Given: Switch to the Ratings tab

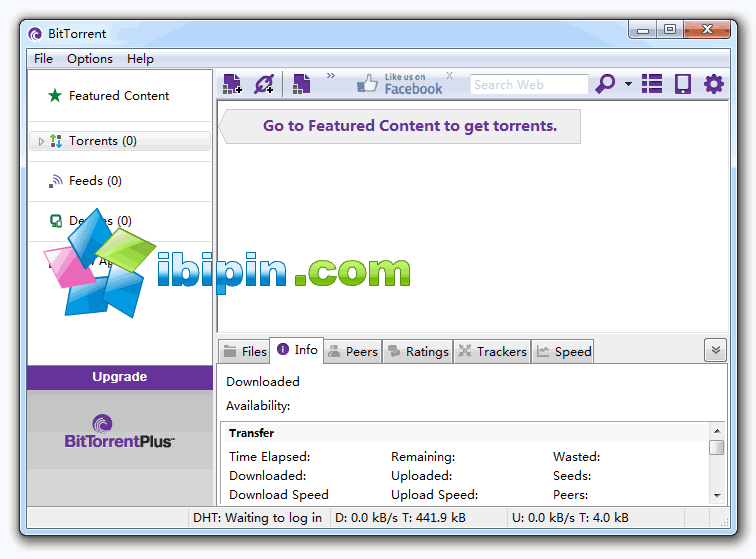Looking at the screenshot, I should (418, 352).
